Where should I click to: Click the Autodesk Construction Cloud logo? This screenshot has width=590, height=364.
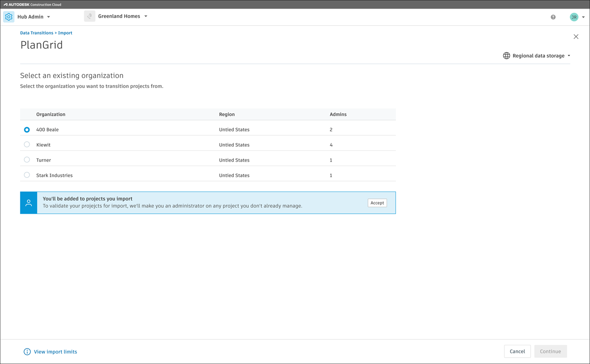point(32,5)
